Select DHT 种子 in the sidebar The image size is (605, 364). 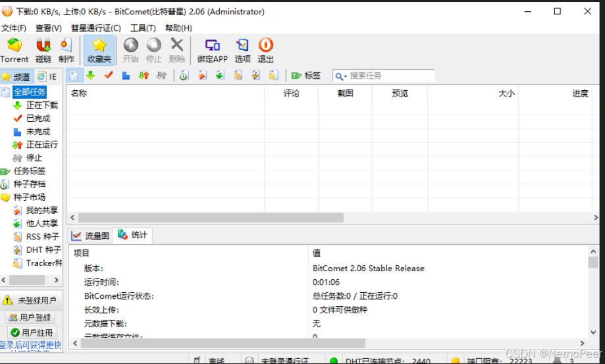[x=43, y=250]
